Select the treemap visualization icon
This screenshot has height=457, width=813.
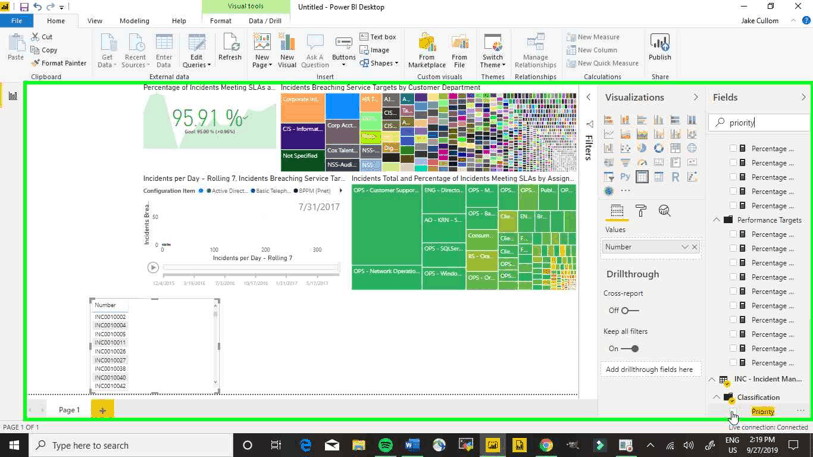point(675,148)
